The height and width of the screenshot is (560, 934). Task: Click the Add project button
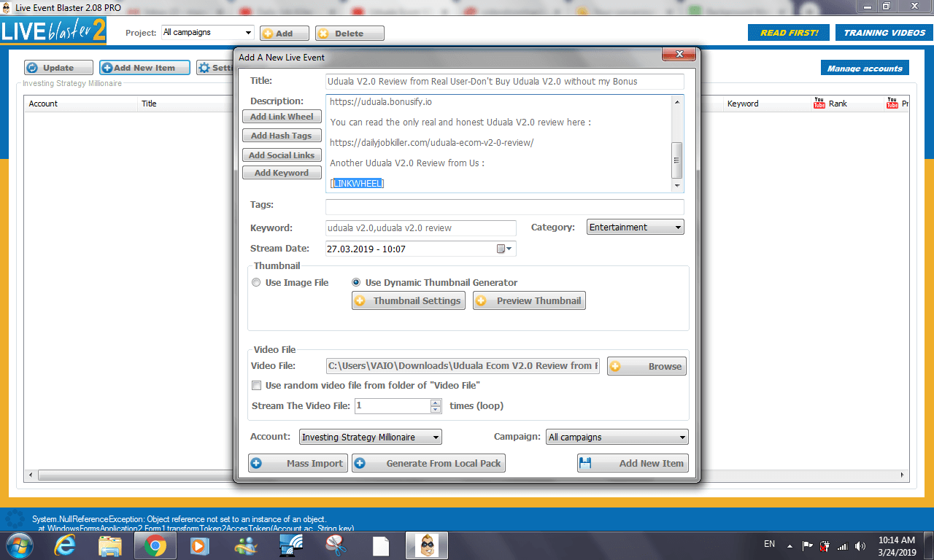(x=285, y=34)
